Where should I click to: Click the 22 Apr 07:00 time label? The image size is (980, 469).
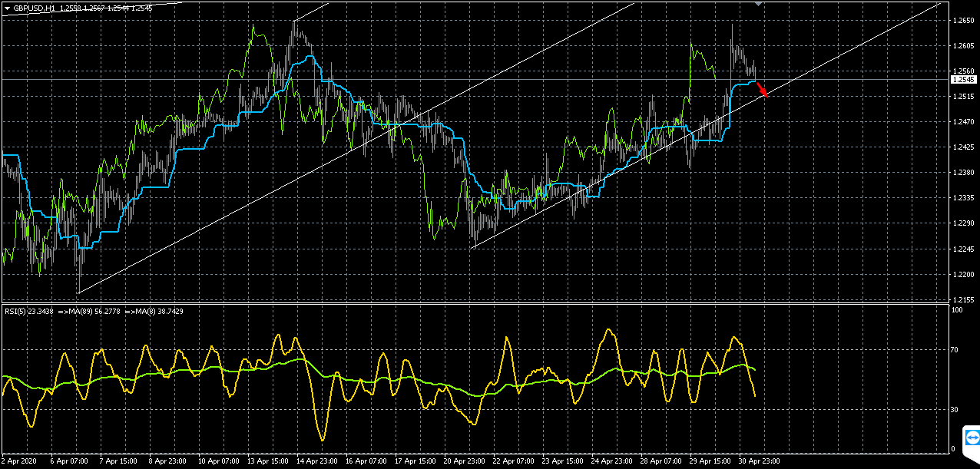pos(512,462)
